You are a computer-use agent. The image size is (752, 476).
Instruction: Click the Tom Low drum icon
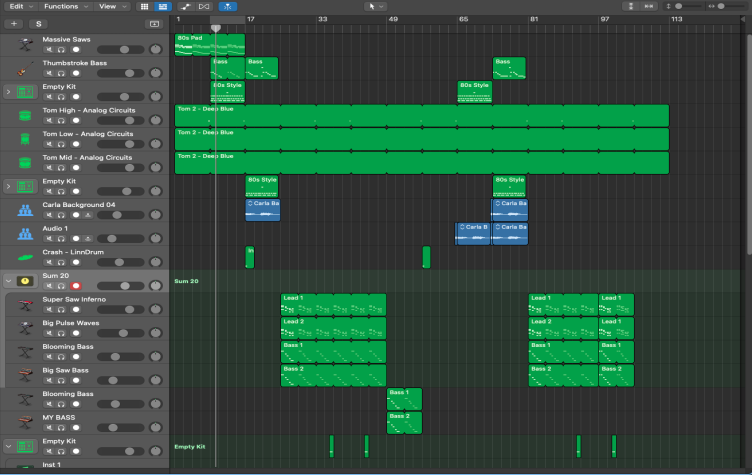coord(25,139)
